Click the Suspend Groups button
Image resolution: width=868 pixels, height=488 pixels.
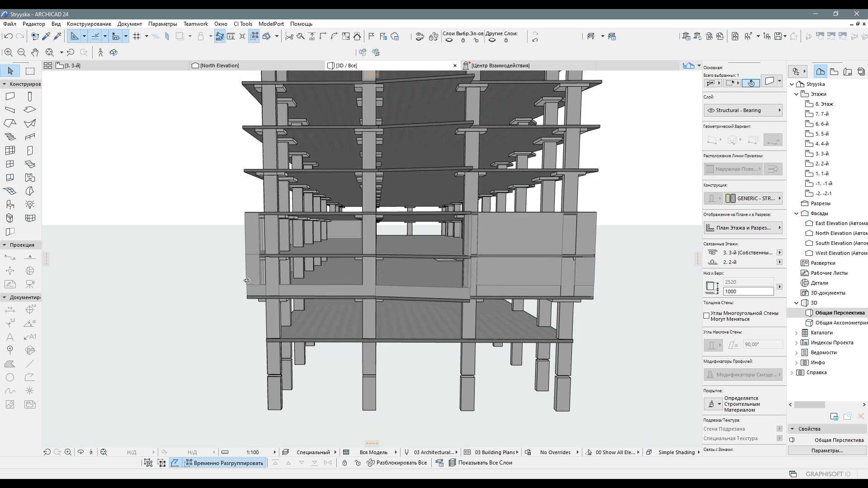224,463
